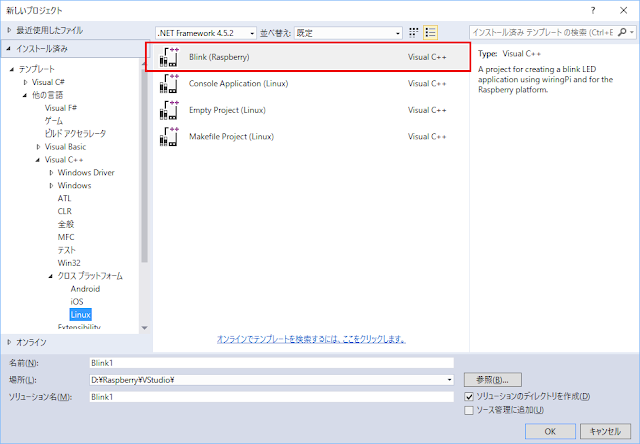This screenshot has height=444, width=640.
Task: Choose Makefile Project (Linux) template row
Action: (x=311, y=137)
